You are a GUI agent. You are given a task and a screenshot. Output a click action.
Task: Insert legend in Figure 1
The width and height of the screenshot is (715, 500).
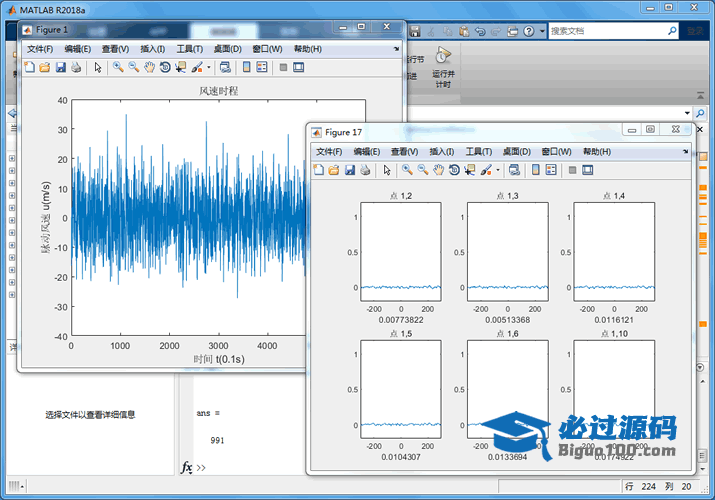(262, 67)
